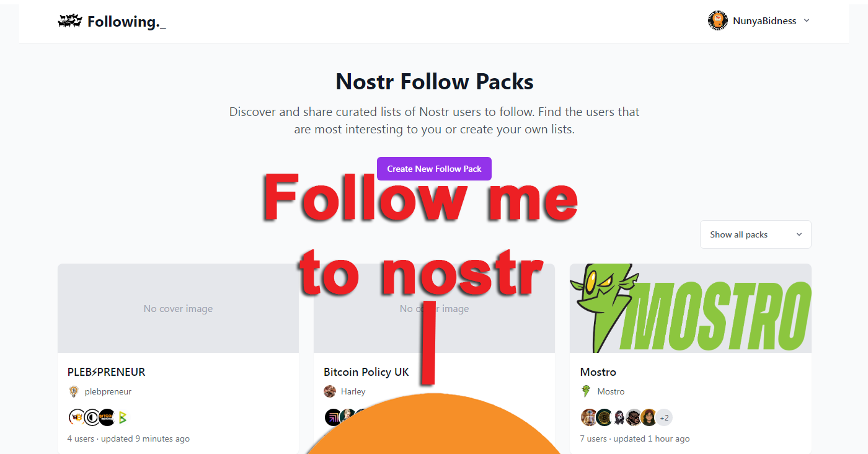Click the Create New Follow Pack button

(x=434, y=169)
